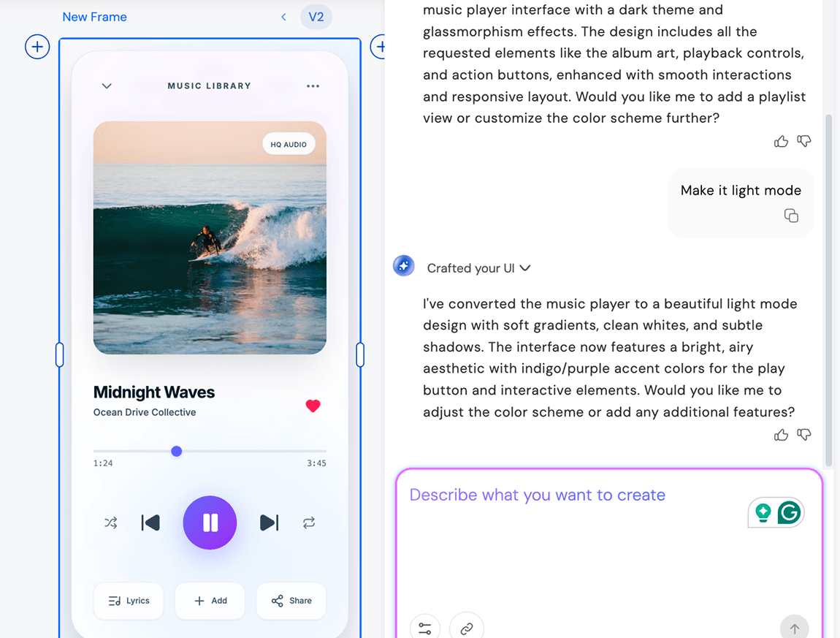
Task: Click the shuffle icon in player
Action: (110, 523)
